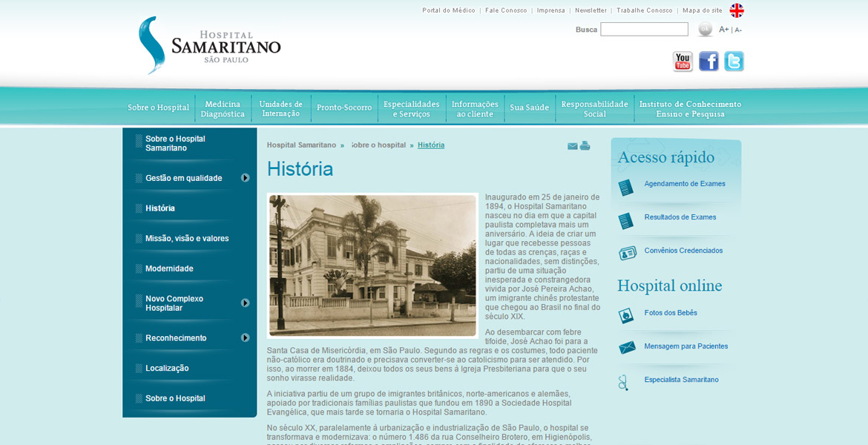The width and height of the screenshot is (868, 445).
Task: Open the Informações ao cliente menu
Action: point(475,108)
